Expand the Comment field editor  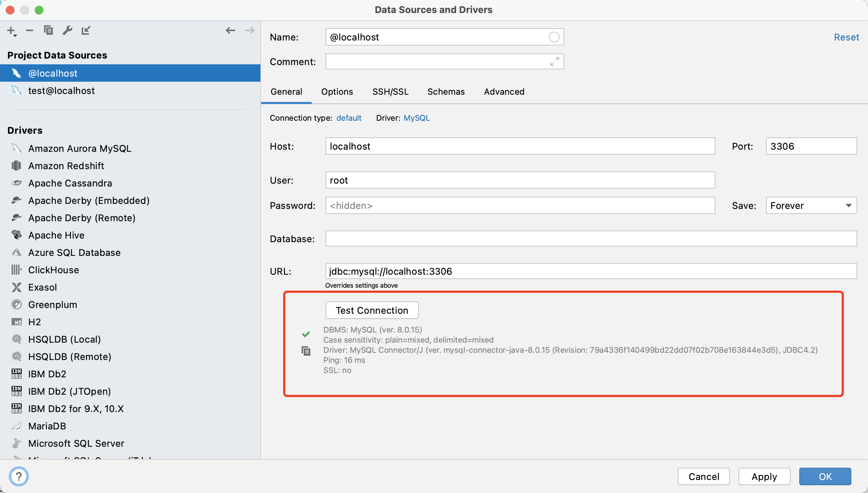point(554,61)
